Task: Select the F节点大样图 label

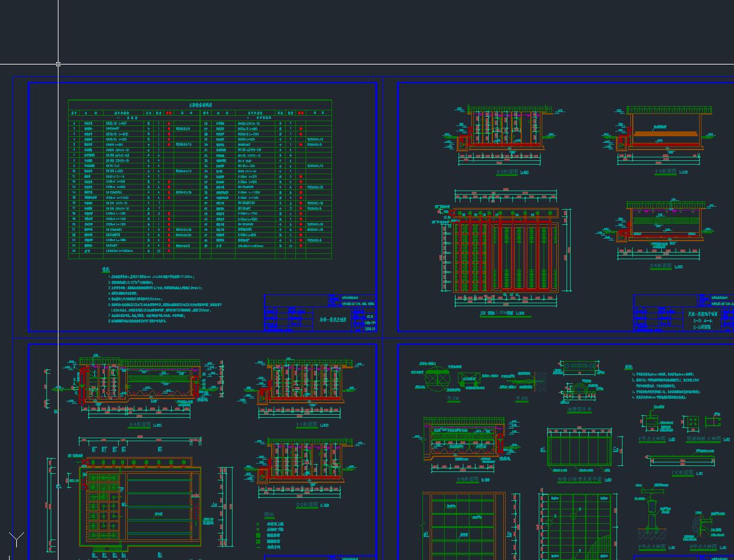Action: [652, 547]
